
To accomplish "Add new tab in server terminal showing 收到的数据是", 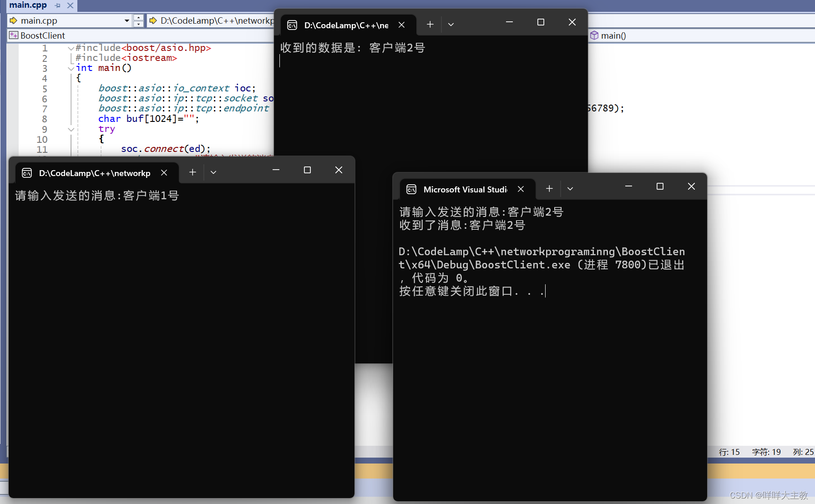I will (x=430, y=25).
